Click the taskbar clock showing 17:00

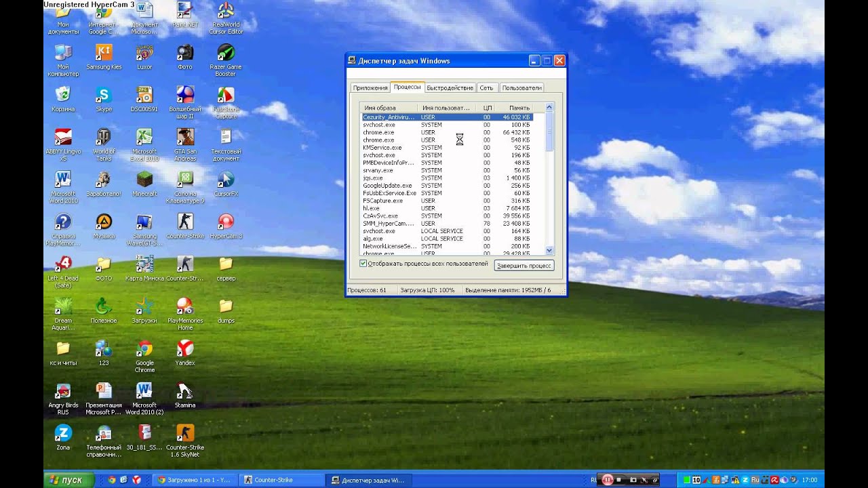tap(810, 480)
